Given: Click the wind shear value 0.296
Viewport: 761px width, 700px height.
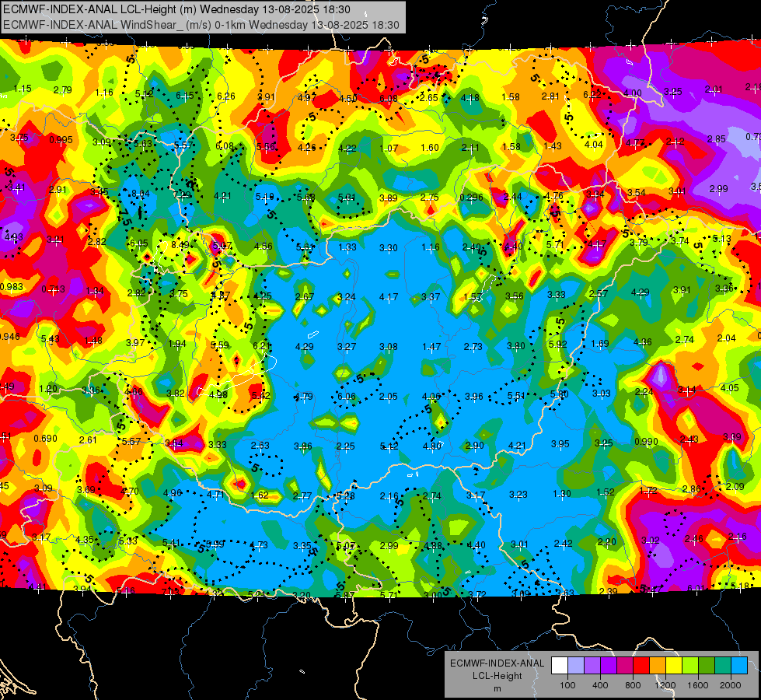Looking at the screenshot, I should tap(471, 198).
